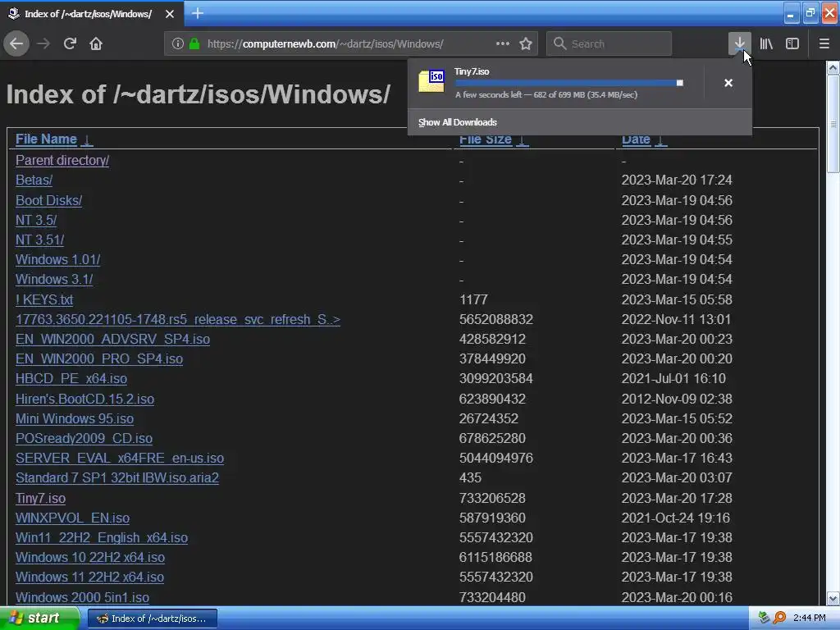Sort by File Size column header
The image size is (840, 630).
point(486,139)
